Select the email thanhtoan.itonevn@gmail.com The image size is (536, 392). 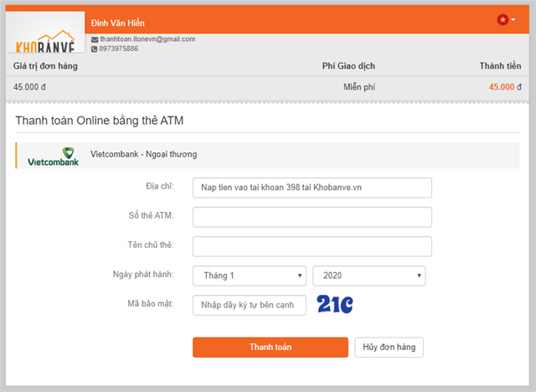[147, 39]
